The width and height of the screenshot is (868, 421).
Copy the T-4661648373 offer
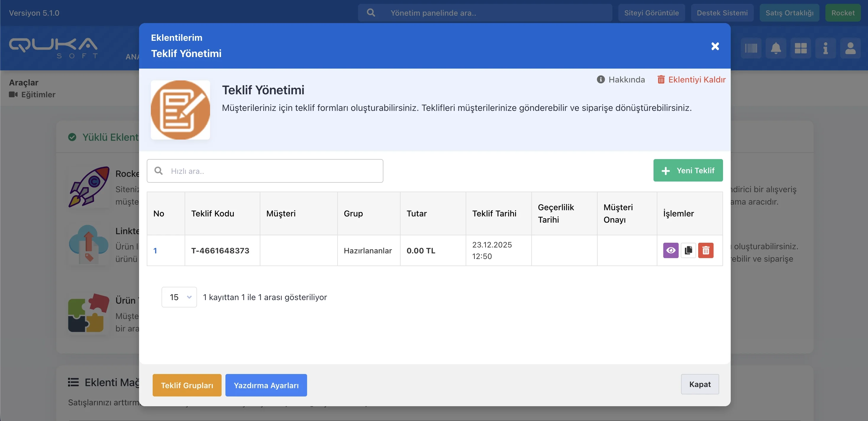click(x=688, y=250)
